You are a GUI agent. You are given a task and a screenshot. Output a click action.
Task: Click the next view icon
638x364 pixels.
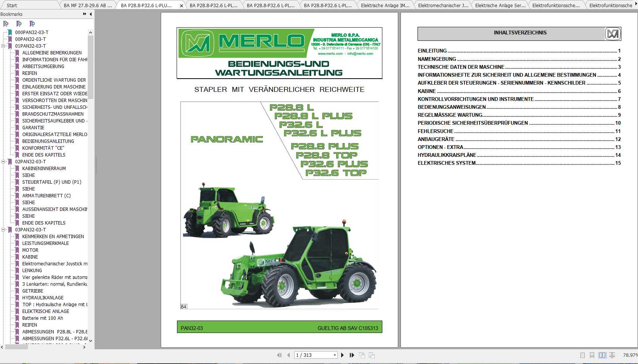coord(372,355)
